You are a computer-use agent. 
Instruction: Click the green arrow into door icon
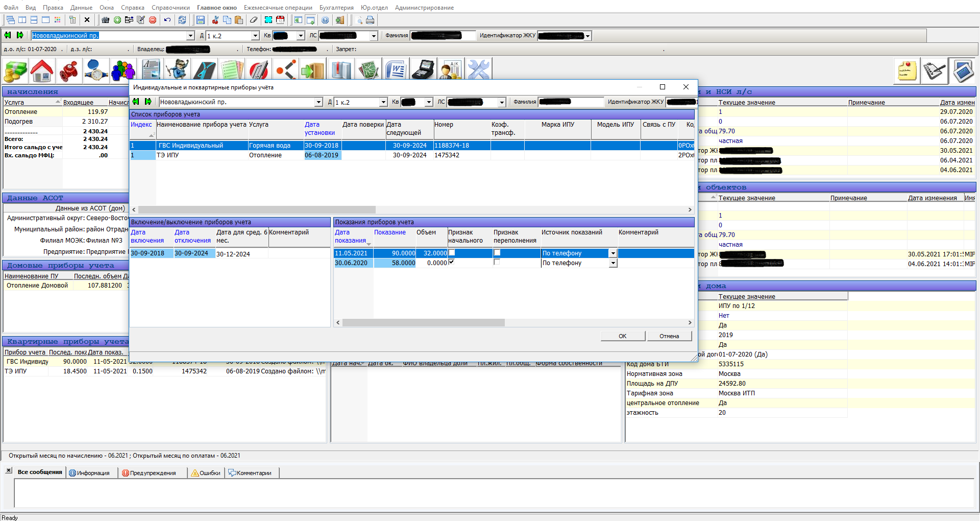pos(313,69)
